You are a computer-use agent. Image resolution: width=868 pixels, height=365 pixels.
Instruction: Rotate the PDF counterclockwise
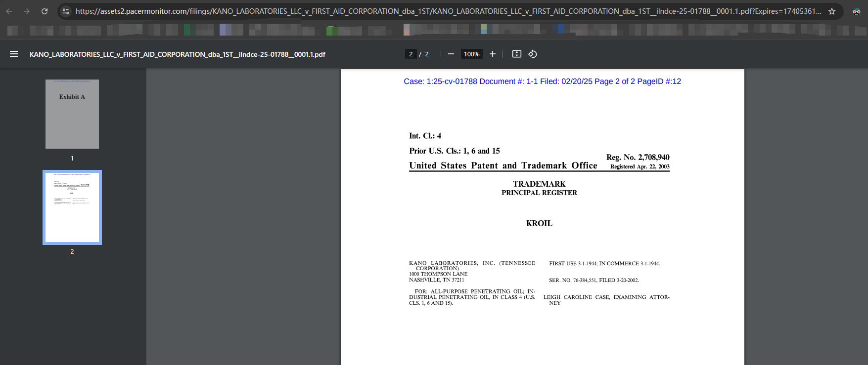pyautogui.click(x=533, y=54)
